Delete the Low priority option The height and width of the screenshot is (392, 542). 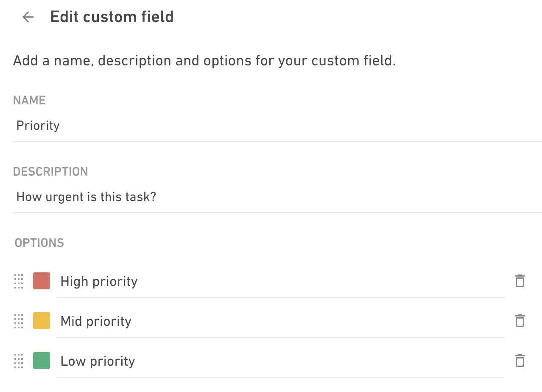[x=520, y=361]
